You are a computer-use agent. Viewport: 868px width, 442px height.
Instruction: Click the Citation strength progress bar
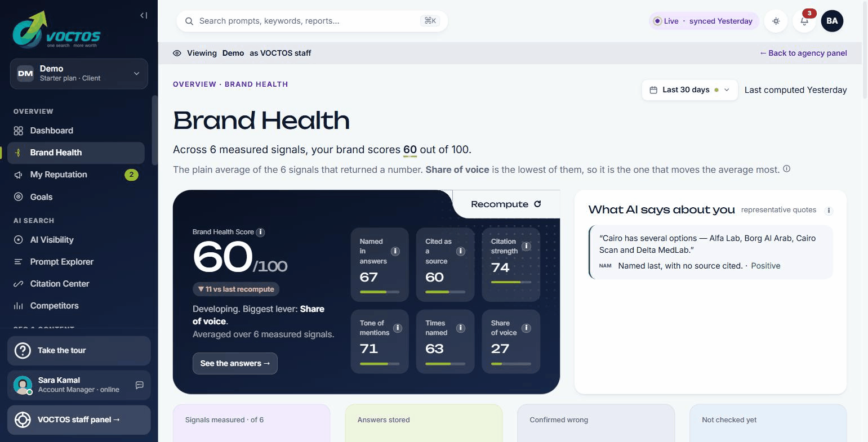tap(511, 282)
